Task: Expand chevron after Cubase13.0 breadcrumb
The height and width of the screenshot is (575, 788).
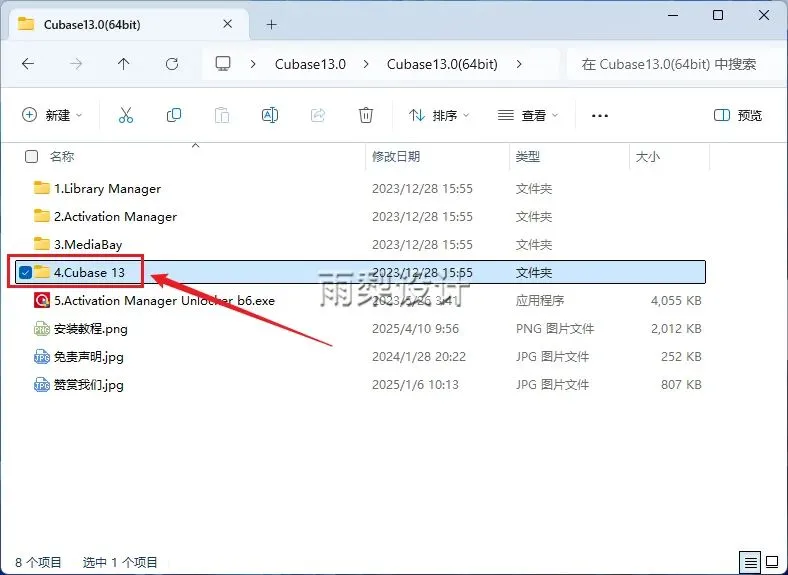Action: (366, 64)
